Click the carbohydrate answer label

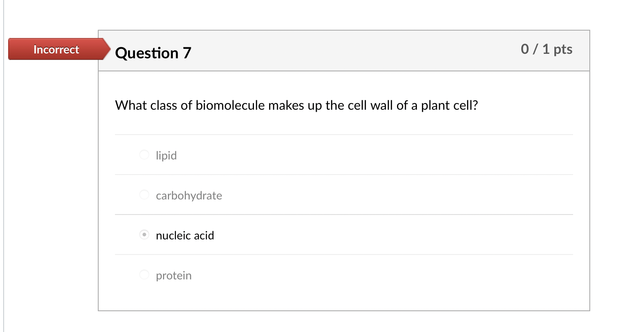[x=189, y=195]
